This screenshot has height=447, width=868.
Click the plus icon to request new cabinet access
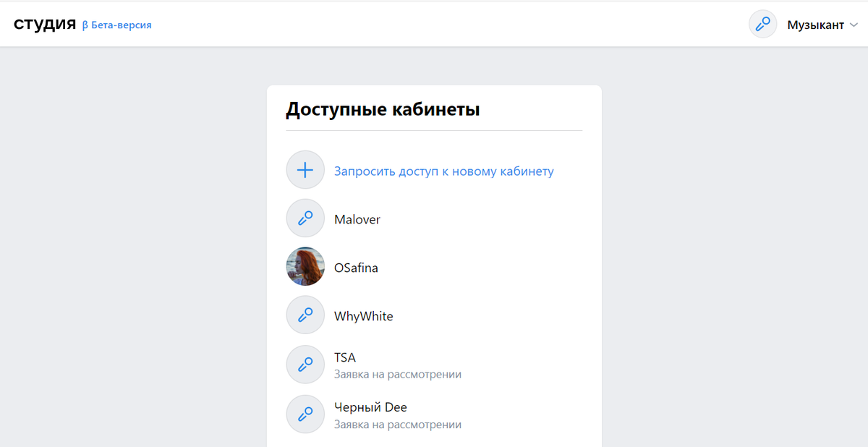coord(305,169)
